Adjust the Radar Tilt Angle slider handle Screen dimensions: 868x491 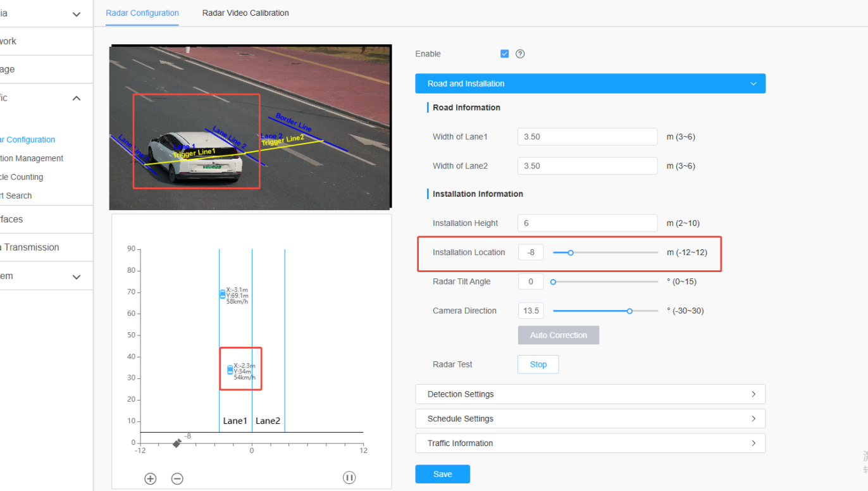point(553,282)
